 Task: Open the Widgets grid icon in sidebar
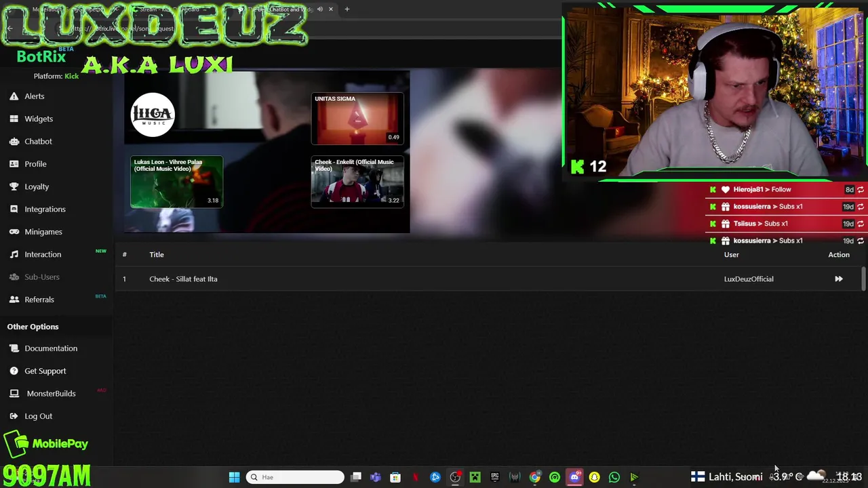[x=14, y=119]
